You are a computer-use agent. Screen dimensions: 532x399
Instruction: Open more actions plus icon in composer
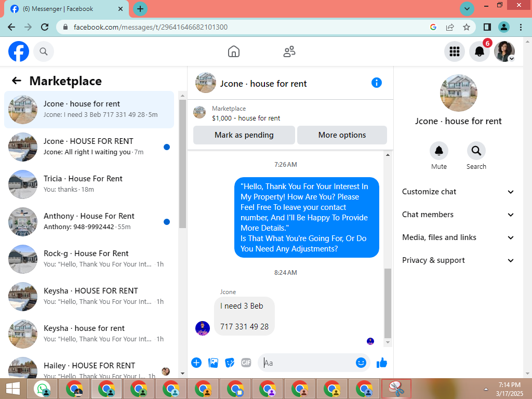(196, 363)
